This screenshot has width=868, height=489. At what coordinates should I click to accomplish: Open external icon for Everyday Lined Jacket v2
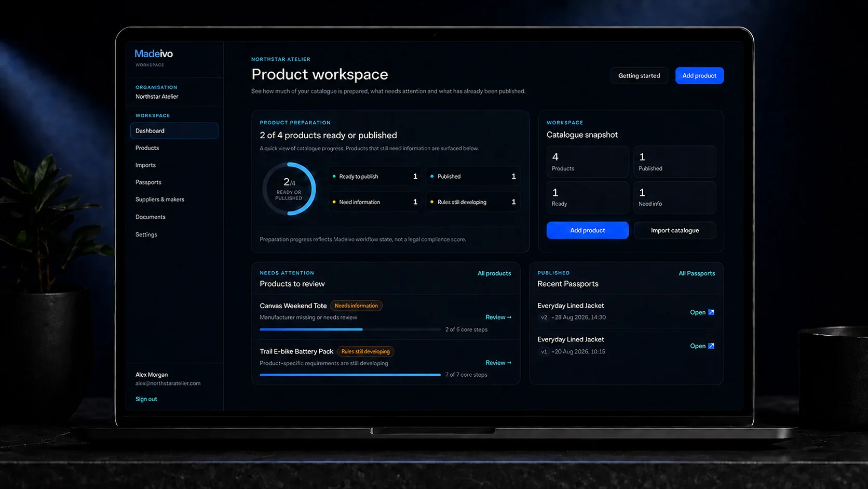pyautogui.click(x=711, y=312)
